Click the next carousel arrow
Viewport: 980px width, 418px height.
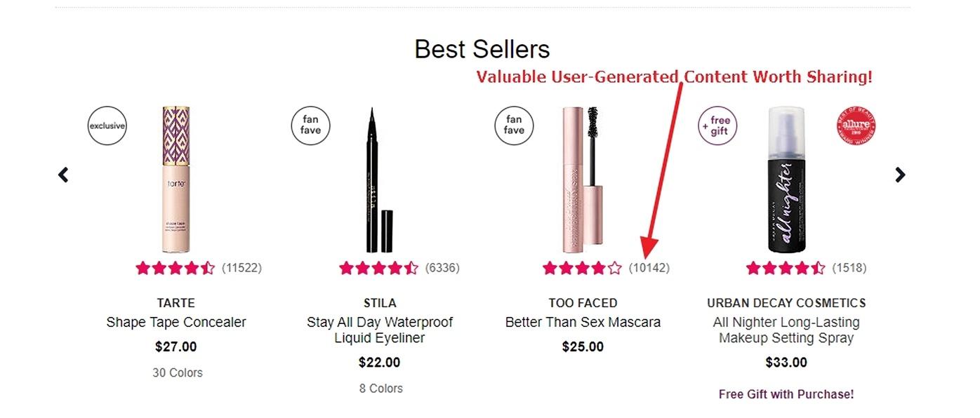[900, 175]
